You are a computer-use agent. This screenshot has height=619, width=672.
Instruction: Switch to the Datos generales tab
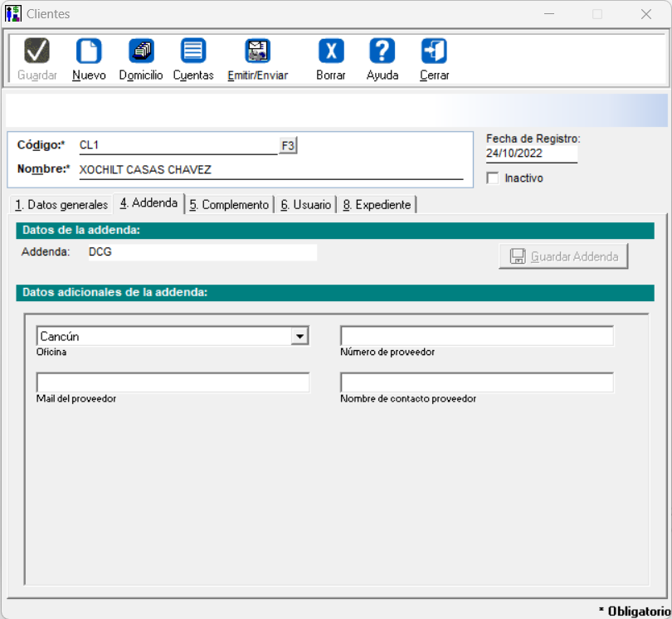point(61,205)
